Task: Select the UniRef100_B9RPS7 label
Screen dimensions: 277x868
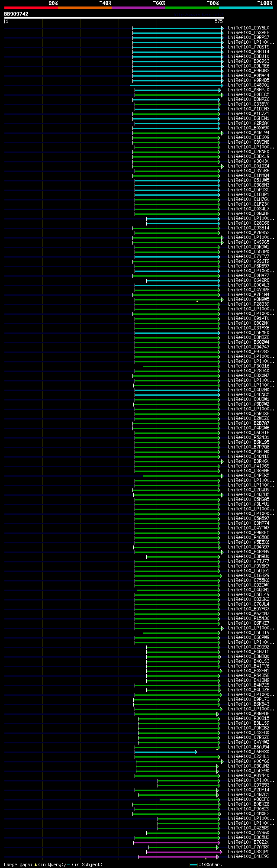Action: (x=248, y=38)
